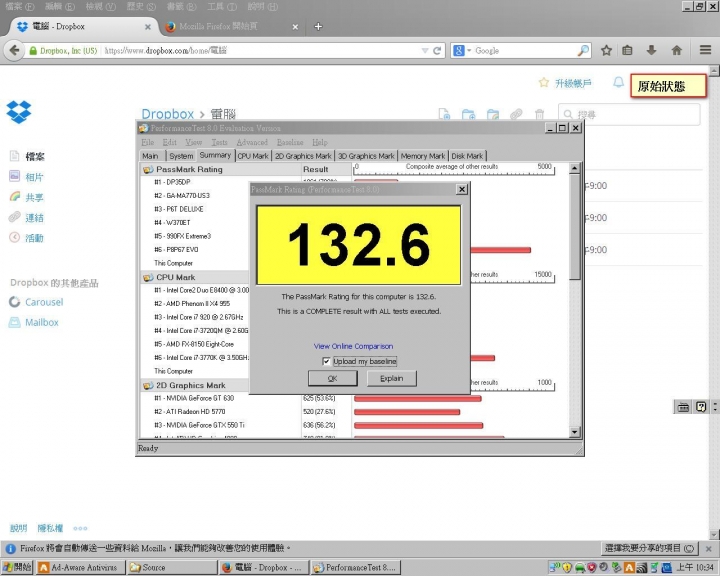Screen dimensions: 720x576
Task: Click the 2D Graphics Mark section icon
Action: pyautogui.click(x=148, y=385)
